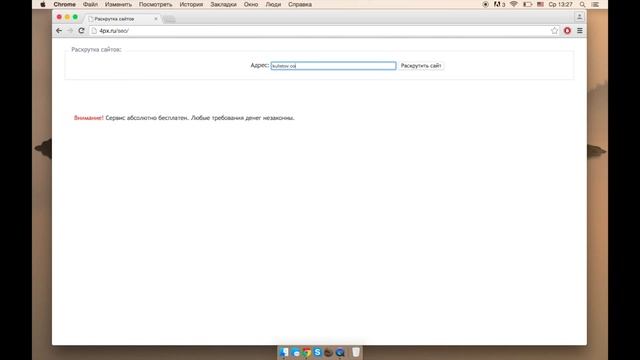Open the Справка menu
Viewport: 640px width, 360px height.
click(300, 4)
